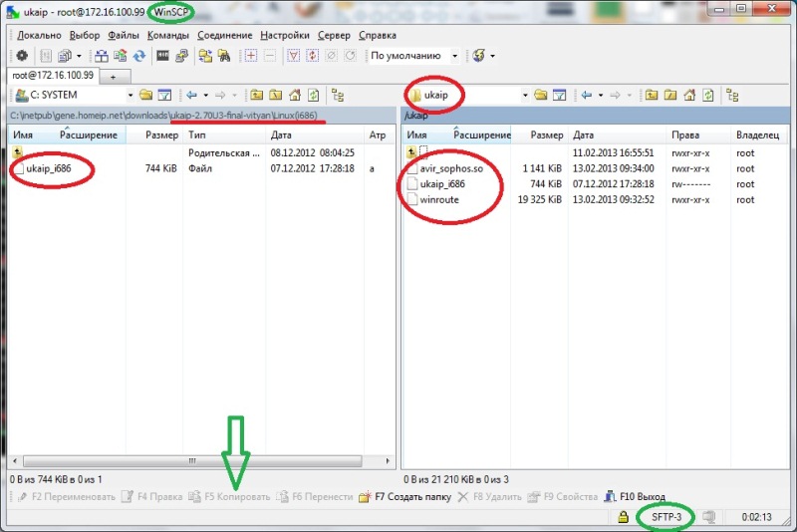Click the lock icon in status bar

click(622, 518)
